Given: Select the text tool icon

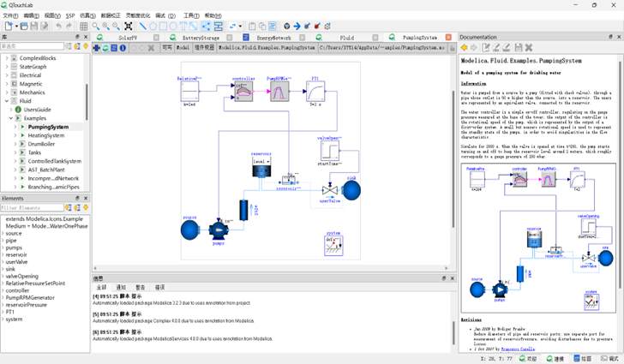Looking at the screenshot, I should pyautogui.click(x=195, y=27).
